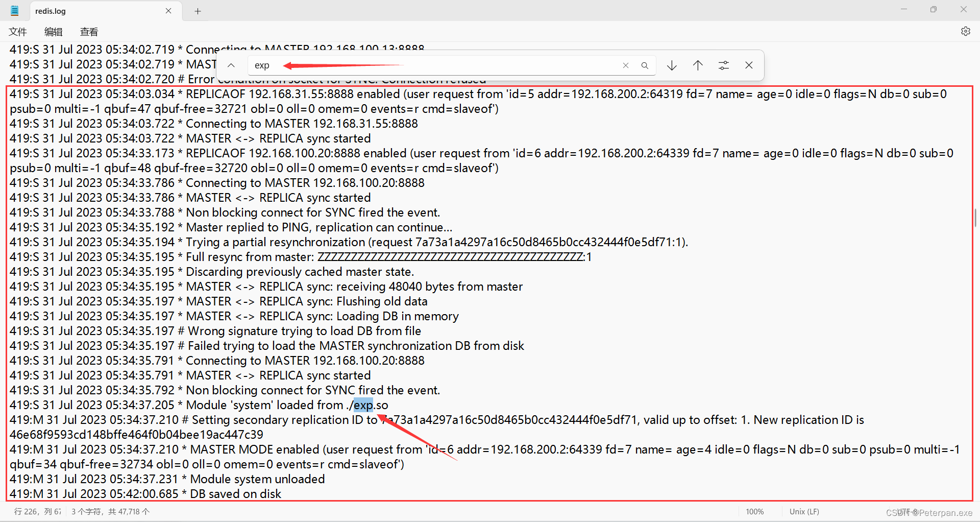The height and width of the screenshot is (522, 980).
Task: Click 'MASTER MODE enabled' log line
Action: [485, 457]
